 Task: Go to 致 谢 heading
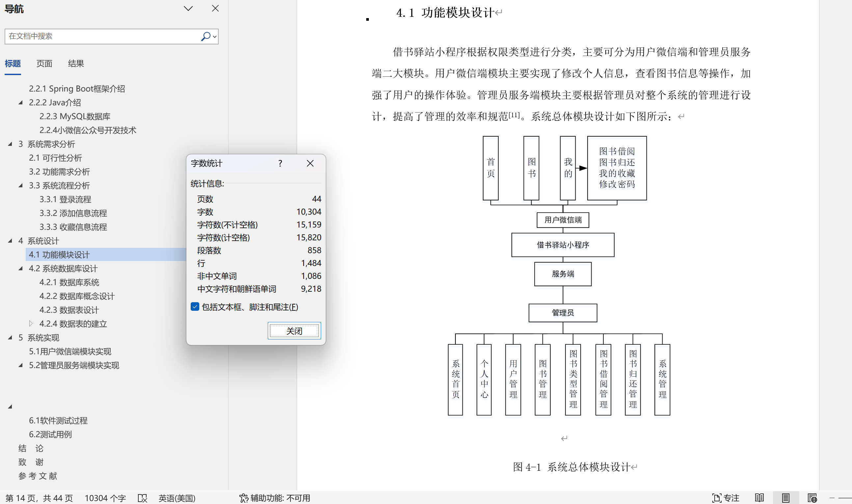pyautogui.click(x=31, y=462)
